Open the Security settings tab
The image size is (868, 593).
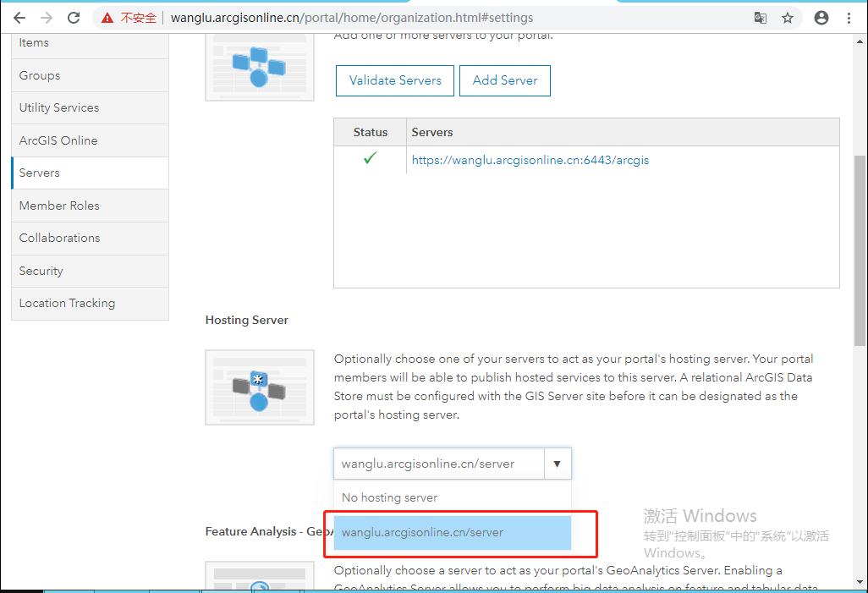(90, 271)
